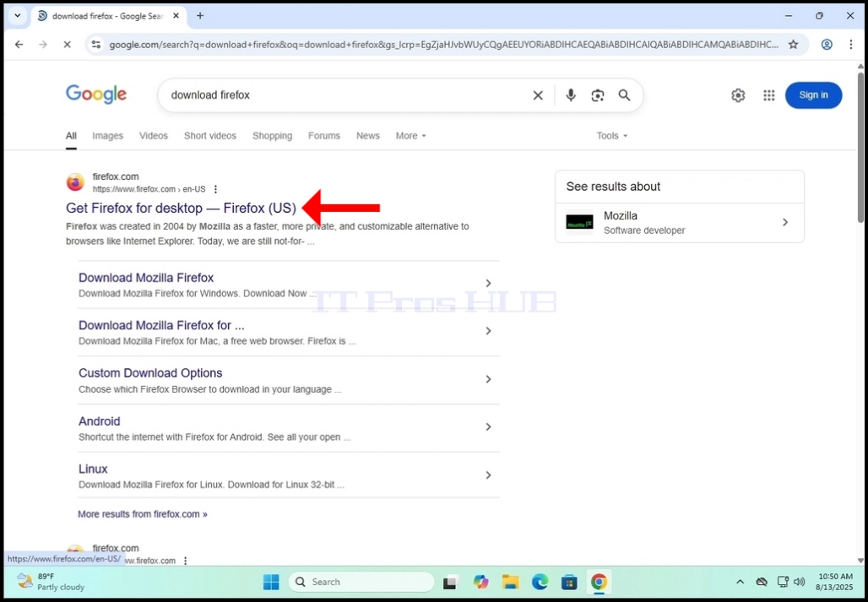Switch to News tab
Image resolution: width=868 pixels, height=602 pixels.
point(368,136)
